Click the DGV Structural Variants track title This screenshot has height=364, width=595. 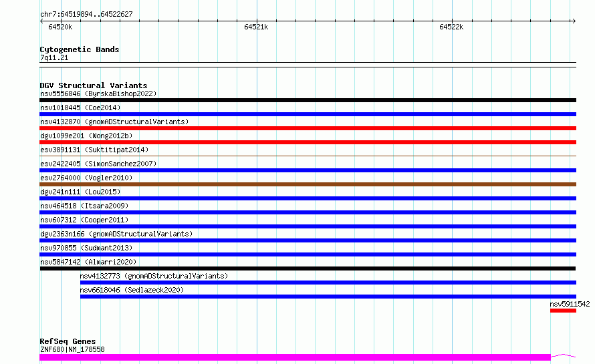pos(94,85)
